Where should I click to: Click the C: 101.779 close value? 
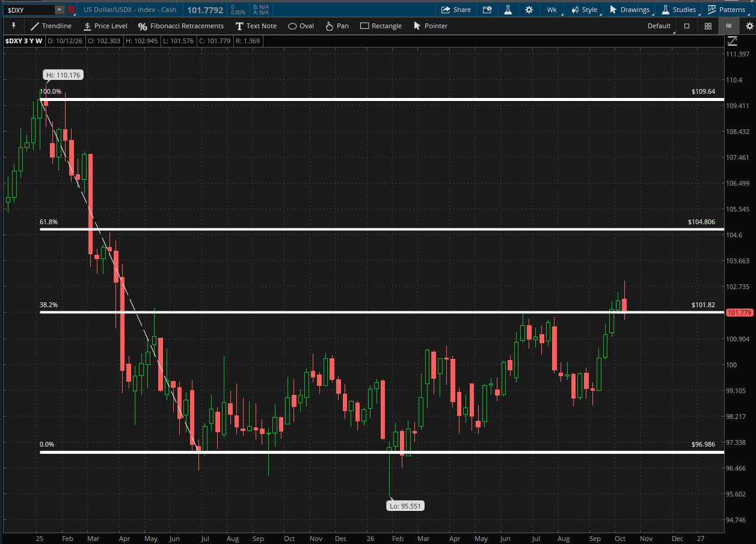[214, 41]
